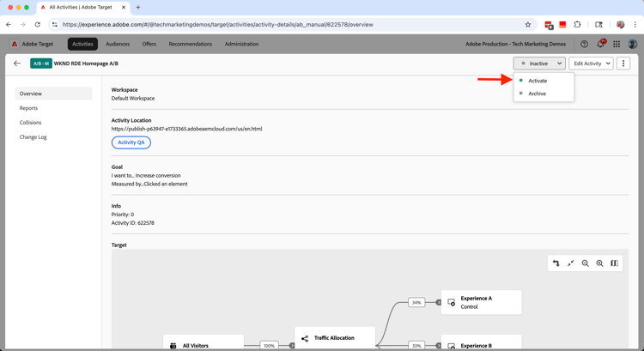Open the help question mark icon
644x351 pixels.
coord(584,44)
